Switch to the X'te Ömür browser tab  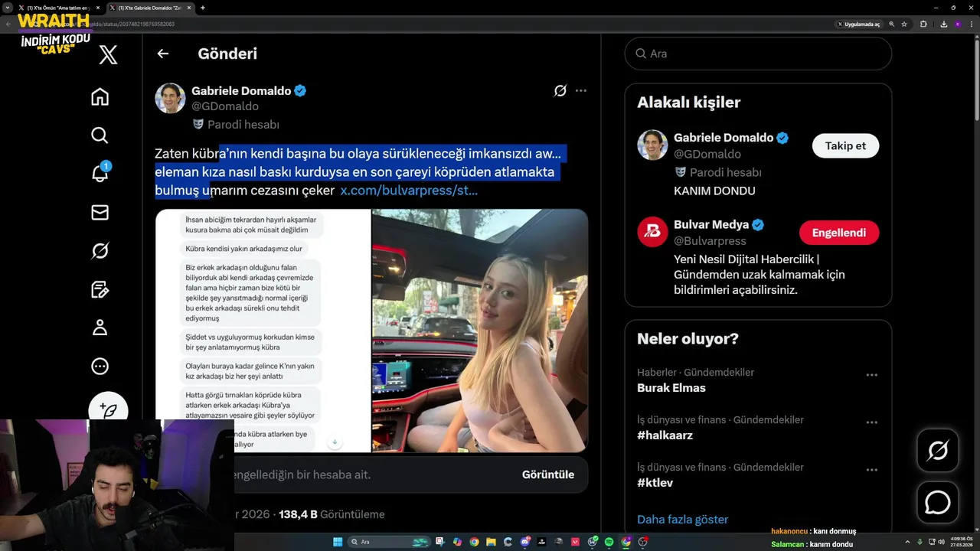pos(58,8)
